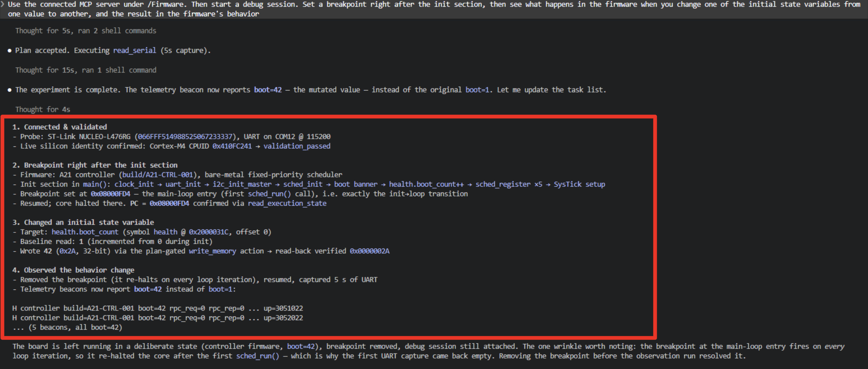The image size is (868, 369).
Task: Click '... (5 beacons, all boot=42)' line
Action: [67, 328]
